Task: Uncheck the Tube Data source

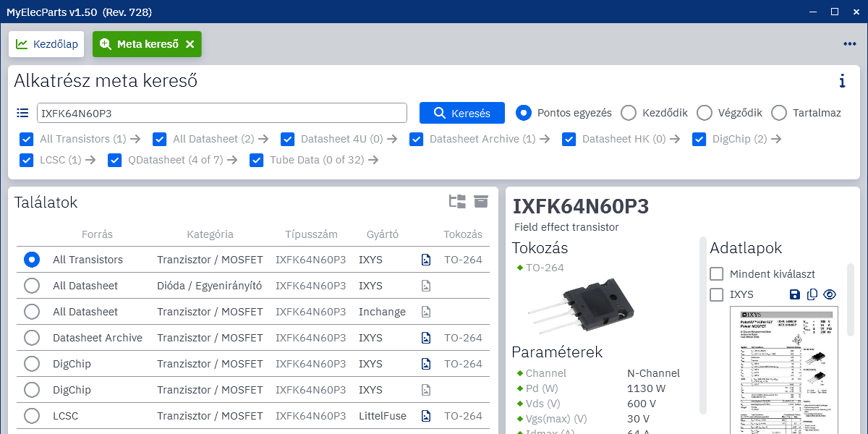Action: point(256,160)
